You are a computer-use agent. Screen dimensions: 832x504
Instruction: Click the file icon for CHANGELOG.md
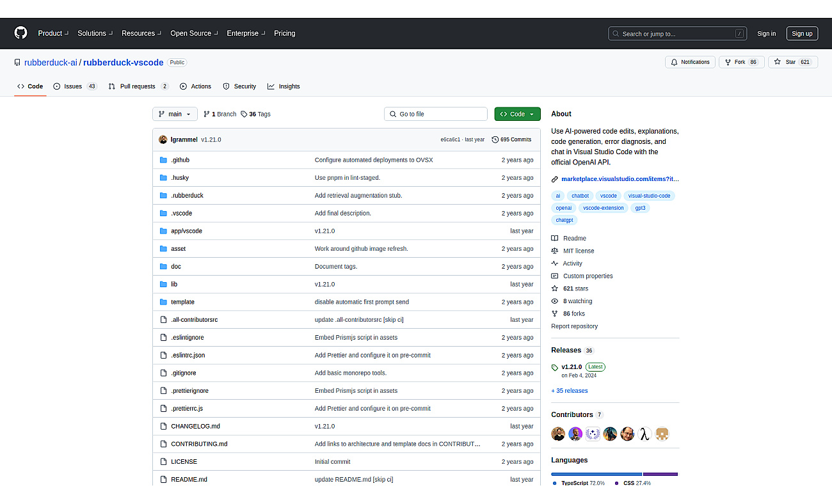164,426
